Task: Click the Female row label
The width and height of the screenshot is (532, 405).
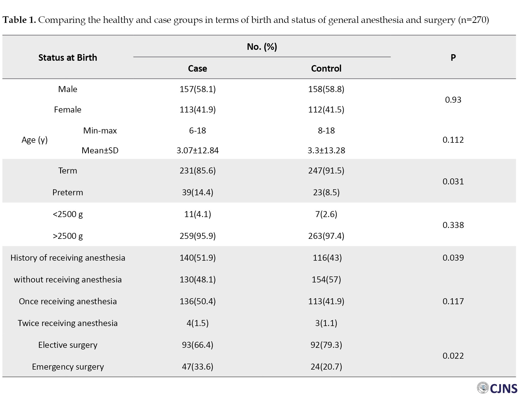Action: tap(68, 109)
